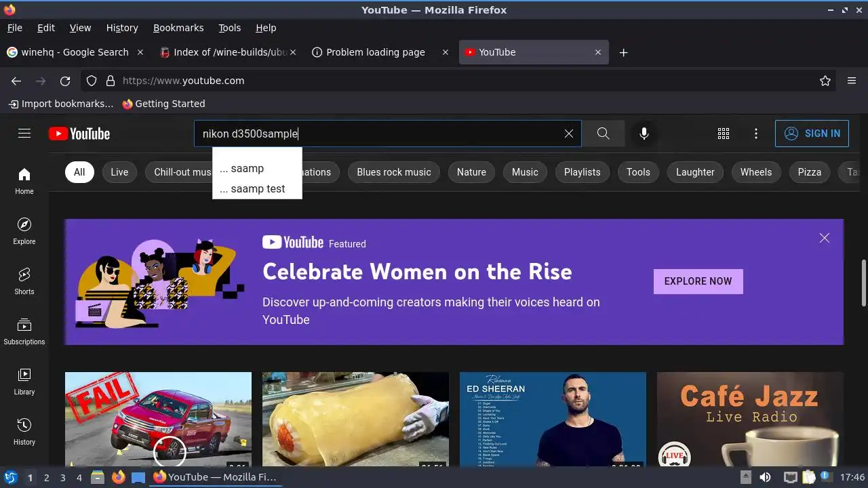
Task: Select the Laughter filter chip
Action: click(695, 172)
